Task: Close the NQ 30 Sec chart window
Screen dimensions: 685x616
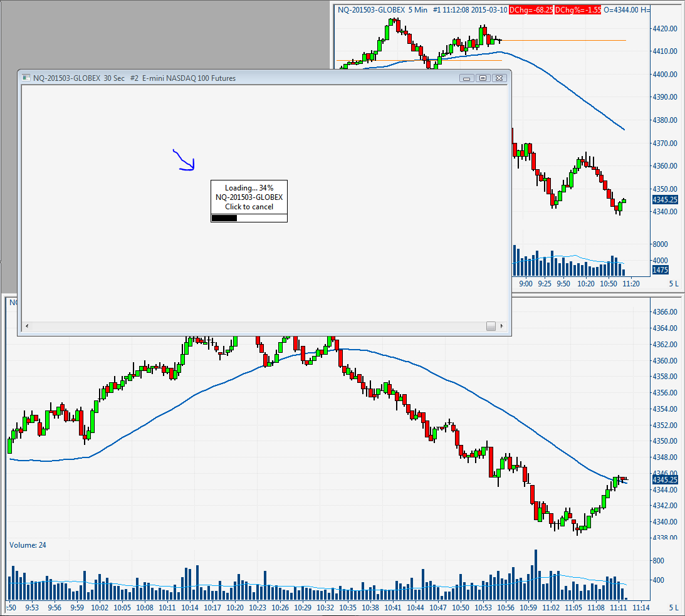Action: tap(499, 78)
